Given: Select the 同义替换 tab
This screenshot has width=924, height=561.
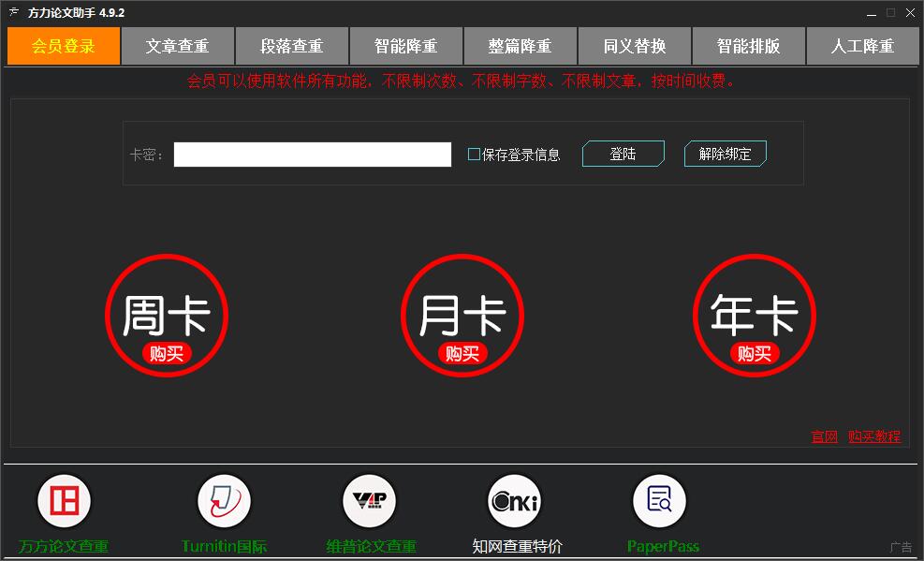Looking at the screenshot, I should pos(634,45).
